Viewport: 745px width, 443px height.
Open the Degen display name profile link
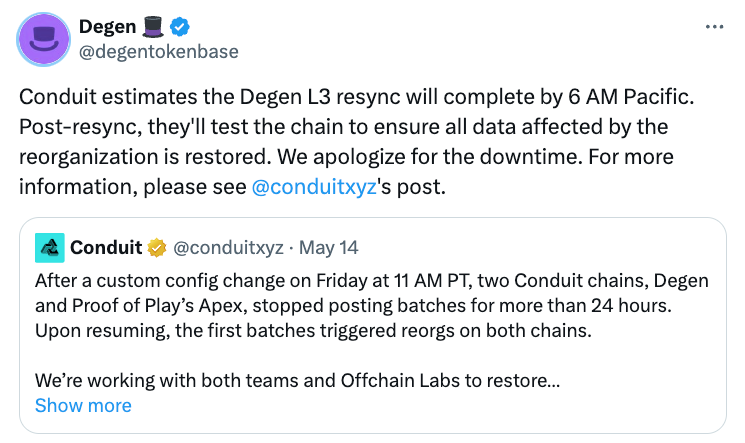pos(107,27)
